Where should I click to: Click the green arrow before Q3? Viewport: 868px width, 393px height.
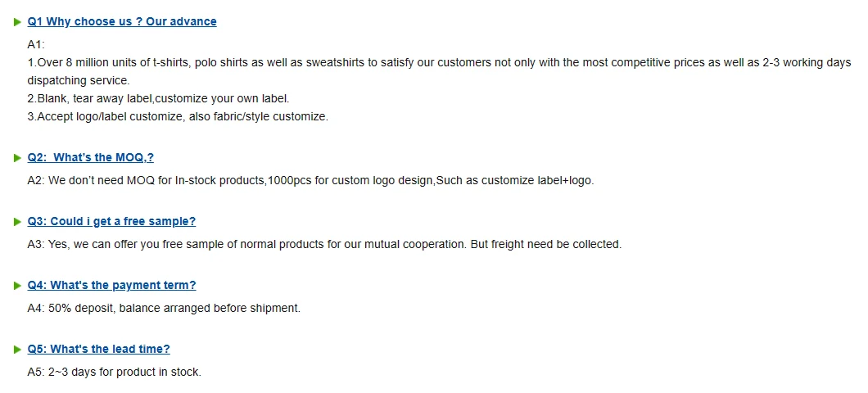point(18,222)
